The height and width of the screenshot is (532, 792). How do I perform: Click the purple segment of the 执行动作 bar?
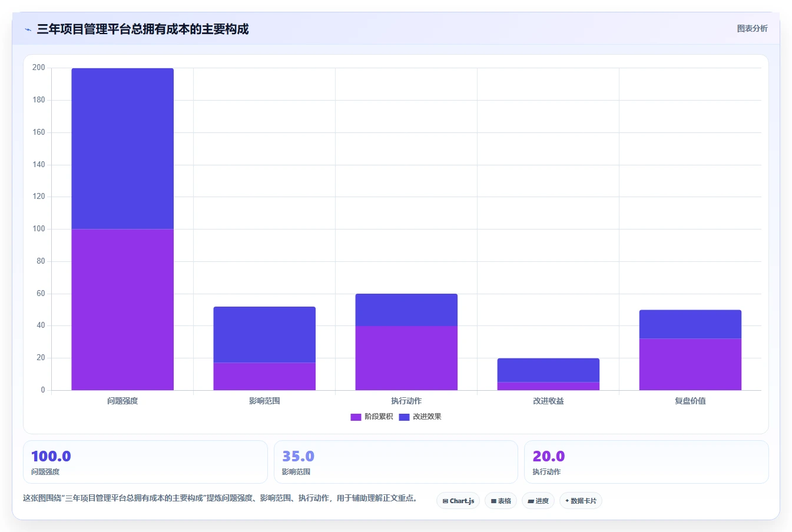(x=406, y=358)
